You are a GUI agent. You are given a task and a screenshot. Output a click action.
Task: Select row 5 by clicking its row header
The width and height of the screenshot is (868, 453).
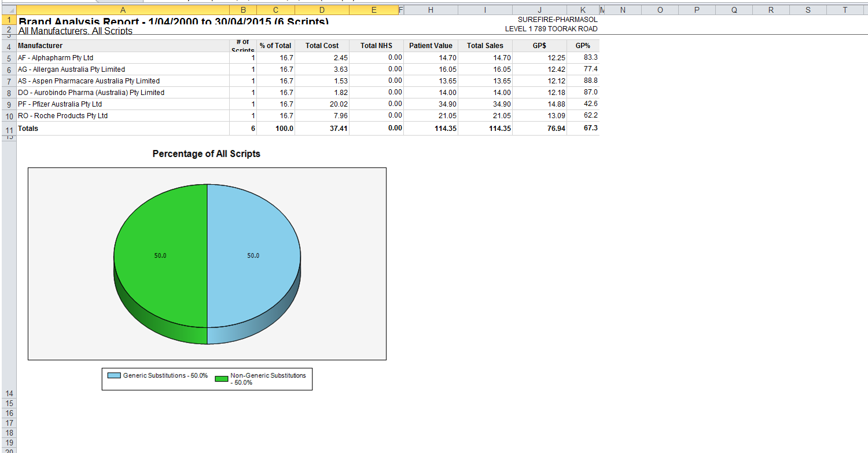click(x=9, y=57)
